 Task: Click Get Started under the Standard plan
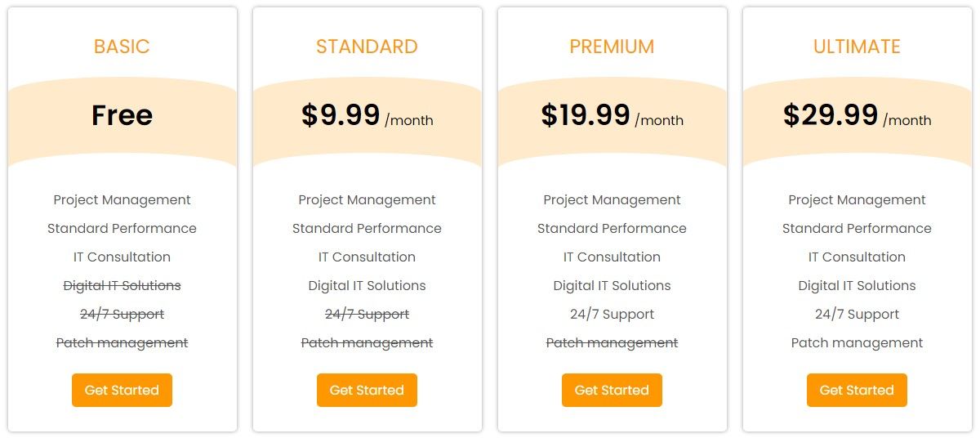[x=367, y=390]
